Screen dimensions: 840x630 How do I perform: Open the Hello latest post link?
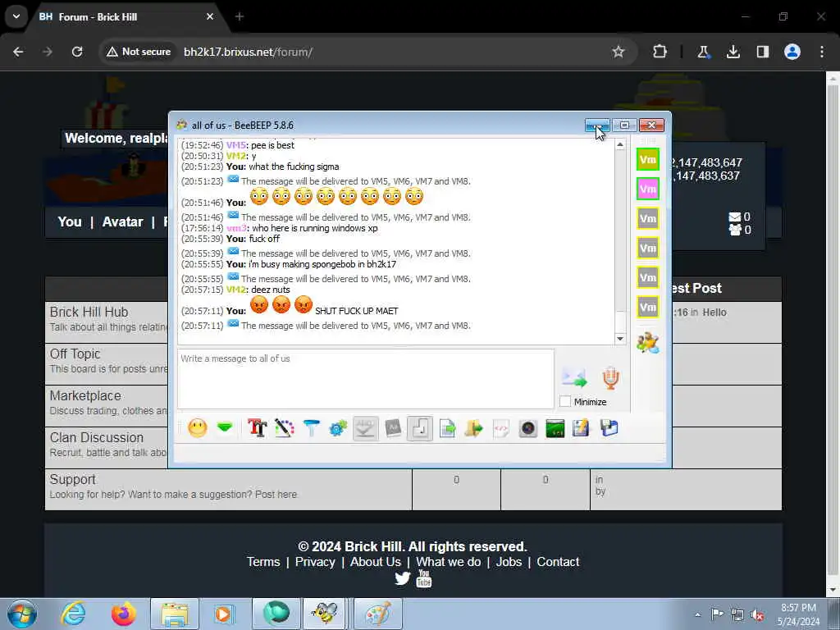click(x=714, y=313)
